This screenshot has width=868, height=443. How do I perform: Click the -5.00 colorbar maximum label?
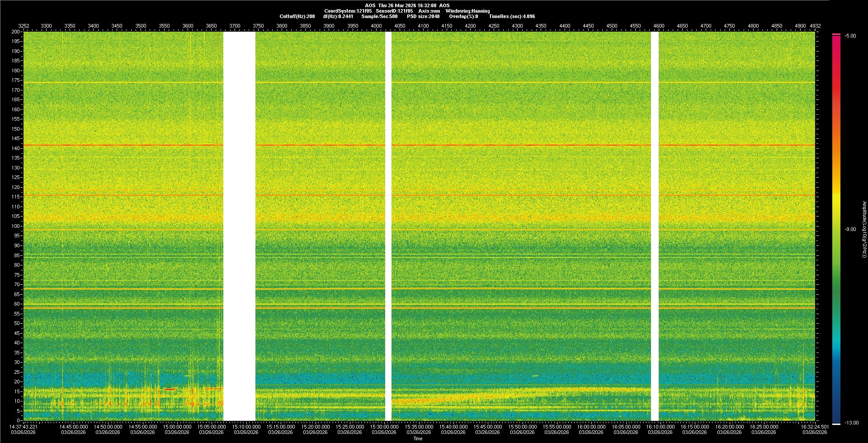[850, 36]
